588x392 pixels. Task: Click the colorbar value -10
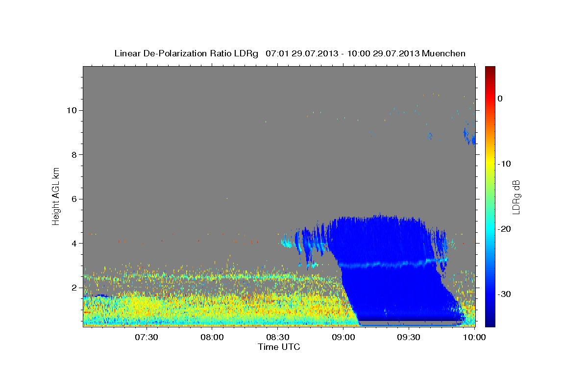point(504,164)
